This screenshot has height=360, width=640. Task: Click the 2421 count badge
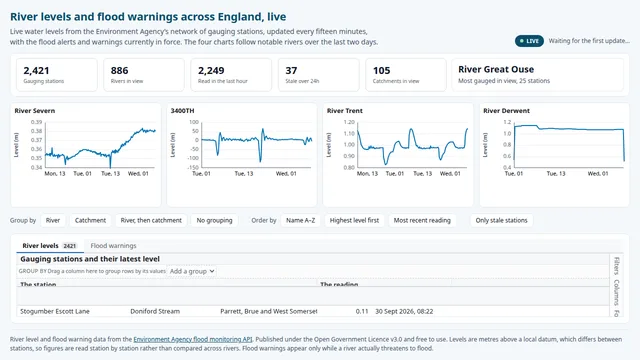tap(70, 246)
